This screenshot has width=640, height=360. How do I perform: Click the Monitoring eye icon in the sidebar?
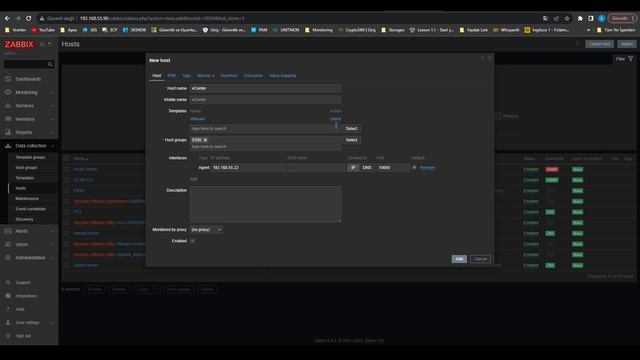8,92
